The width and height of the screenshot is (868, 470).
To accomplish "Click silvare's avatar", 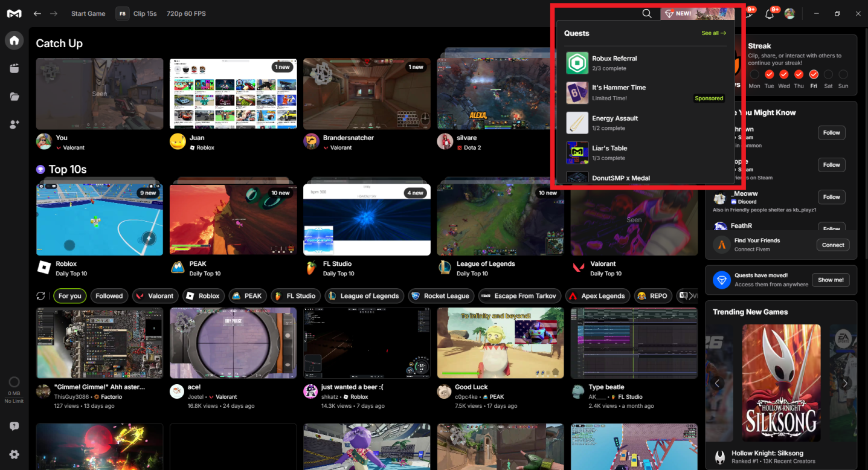I will 445,141.
